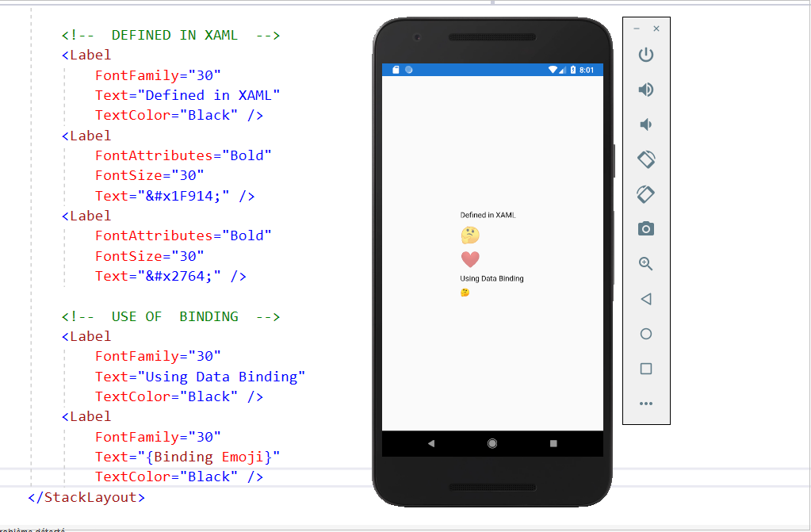Open the 'problème détecté' error message bar

point(32,526)
